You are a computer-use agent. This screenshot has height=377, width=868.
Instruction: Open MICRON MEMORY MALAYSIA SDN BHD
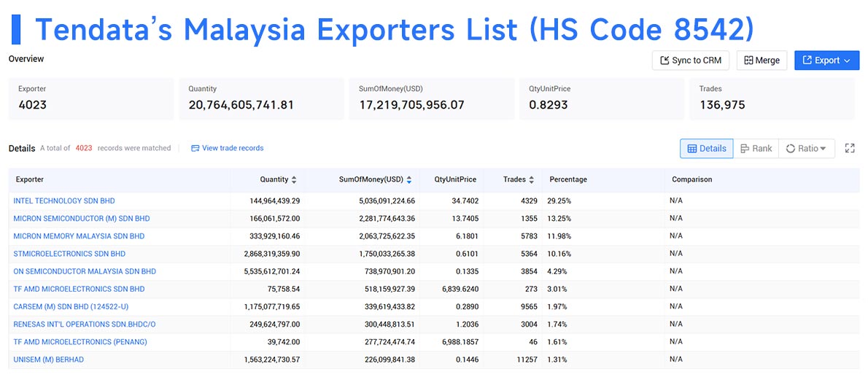coord(79,236)
